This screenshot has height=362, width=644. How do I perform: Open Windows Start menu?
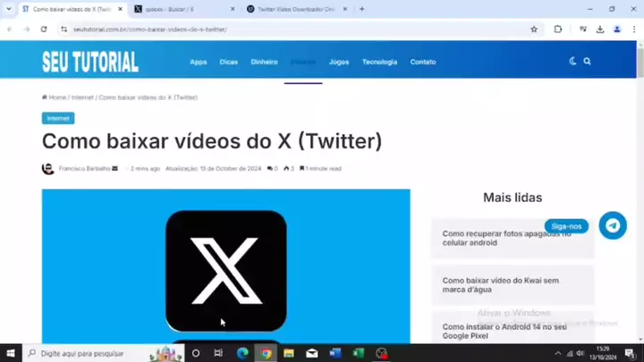11,353
